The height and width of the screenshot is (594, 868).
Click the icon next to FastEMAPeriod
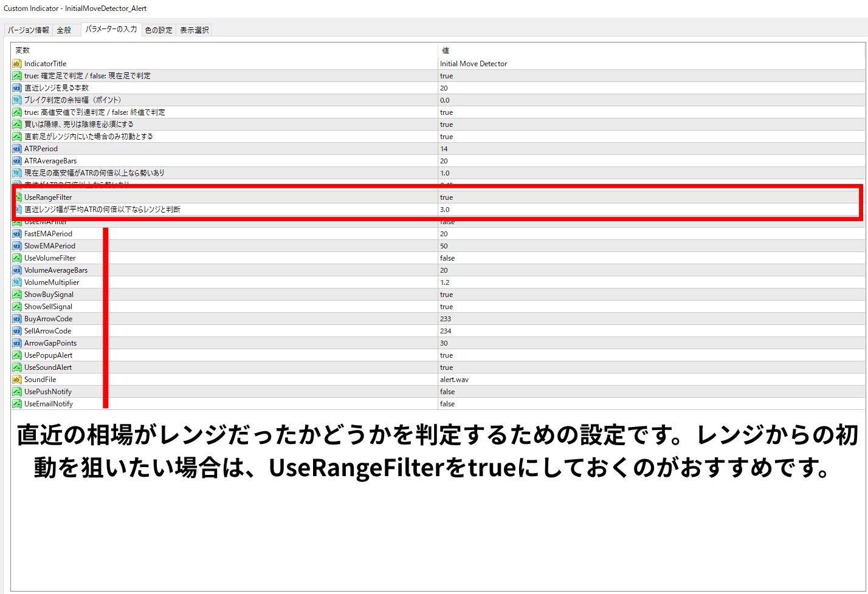click(x=17, y=234)
